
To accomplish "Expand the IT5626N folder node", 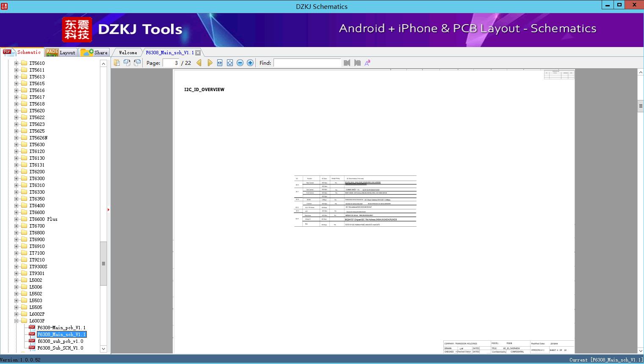I will (16, 138).
